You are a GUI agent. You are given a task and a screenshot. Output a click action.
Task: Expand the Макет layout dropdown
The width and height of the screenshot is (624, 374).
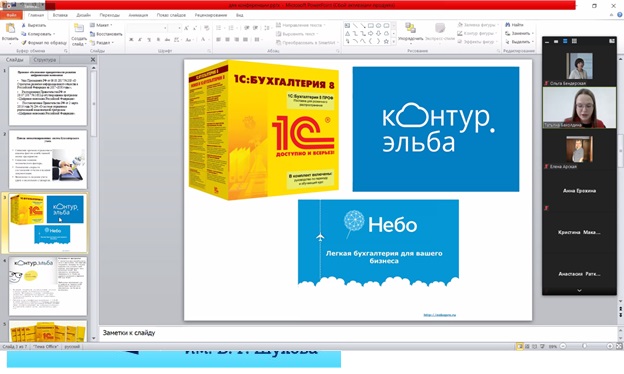(x=101, y=25)
